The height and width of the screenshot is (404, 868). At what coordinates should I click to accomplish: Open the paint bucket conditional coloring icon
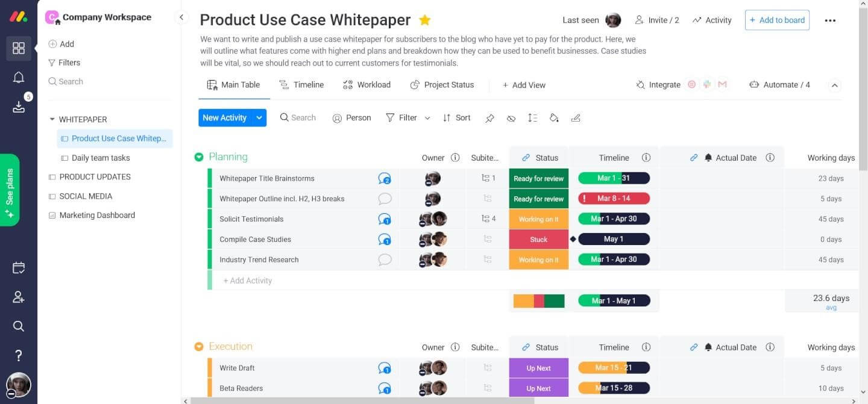[554, 118]
